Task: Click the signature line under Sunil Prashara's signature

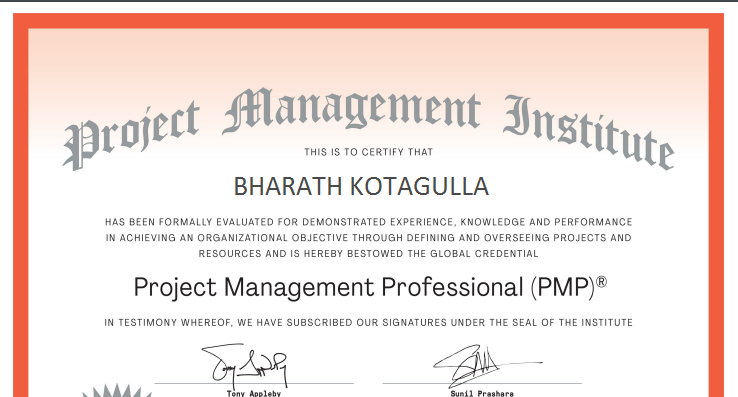Action: coord(482,384)
